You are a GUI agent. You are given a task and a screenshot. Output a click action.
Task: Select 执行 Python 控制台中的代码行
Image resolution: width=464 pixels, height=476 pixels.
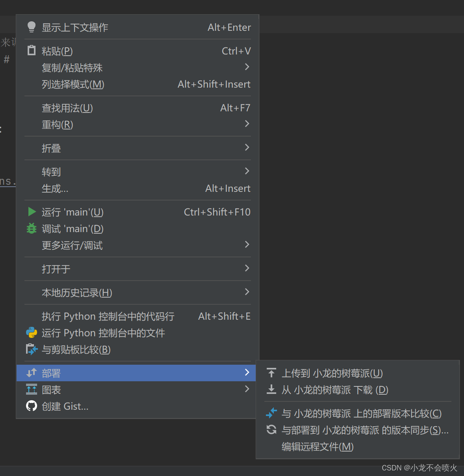138,316
